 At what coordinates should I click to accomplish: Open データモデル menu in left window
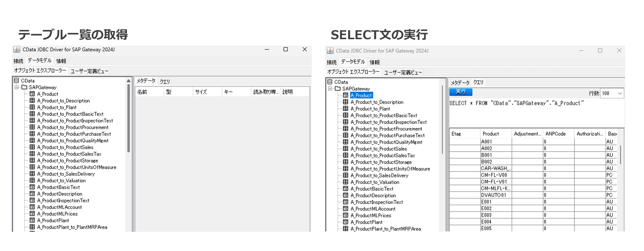(x=40, y=61)
